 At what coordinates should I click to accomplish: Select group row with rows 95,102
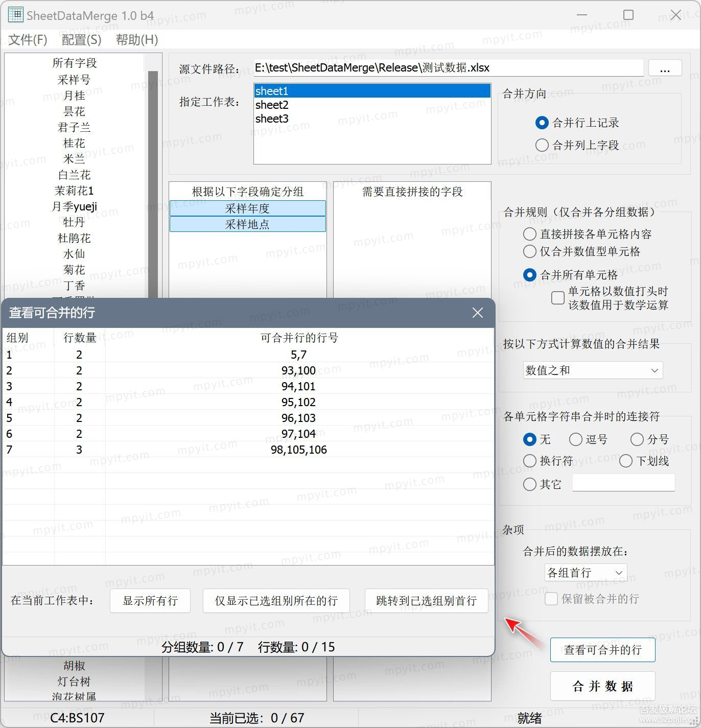[x=248, y=402]
